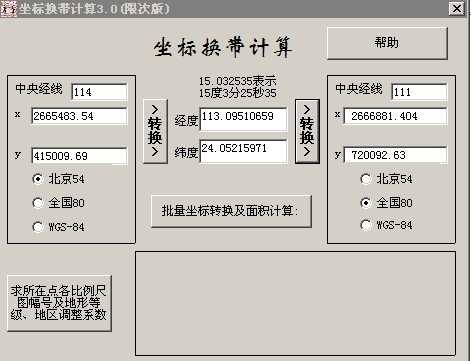This screenshot has width=471, height=361.
Task: Click the 15度3分25秒35 hint text
Action: coord(238,93)
